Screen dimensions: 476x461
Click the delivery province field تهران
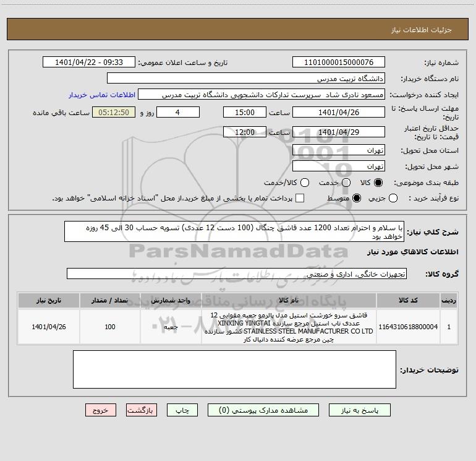tap(339, 150)
